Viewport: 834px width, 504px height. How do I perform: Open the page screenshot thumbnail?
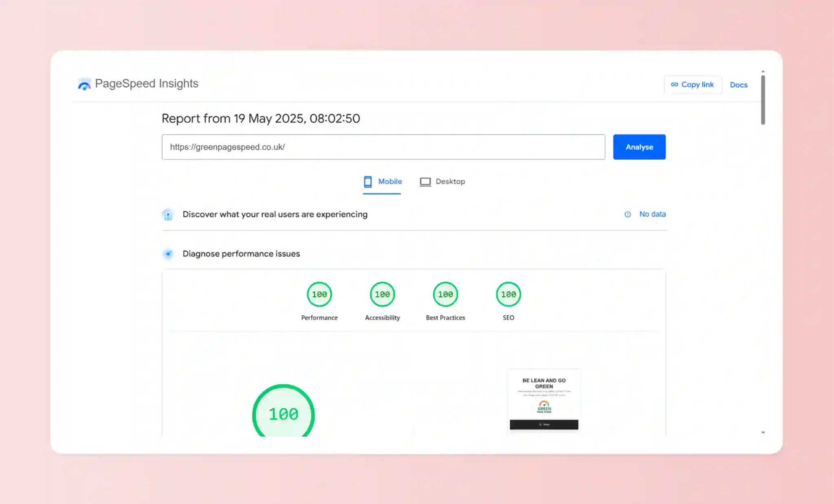[x=544, y=402]
